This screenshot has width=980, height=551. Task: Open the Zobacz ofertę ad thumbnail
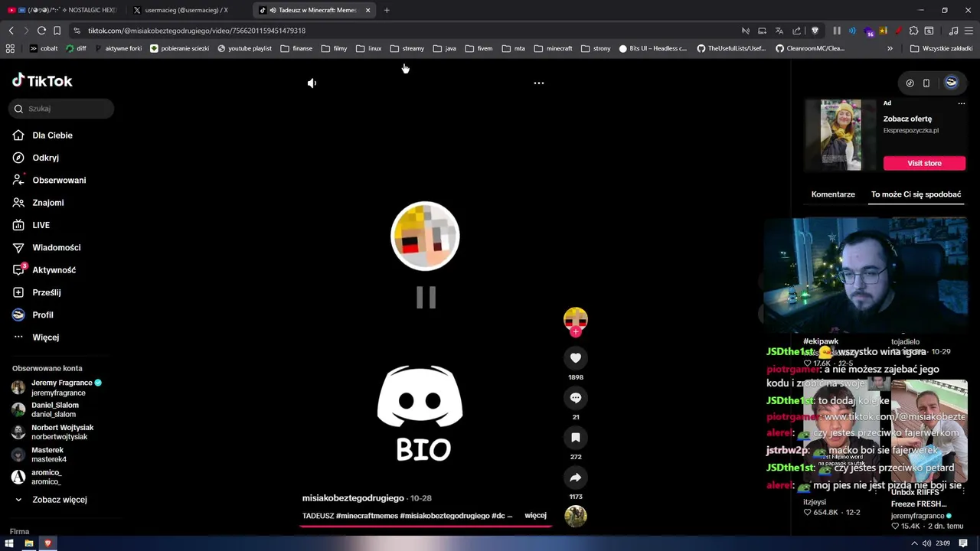[x=841, y=135]
